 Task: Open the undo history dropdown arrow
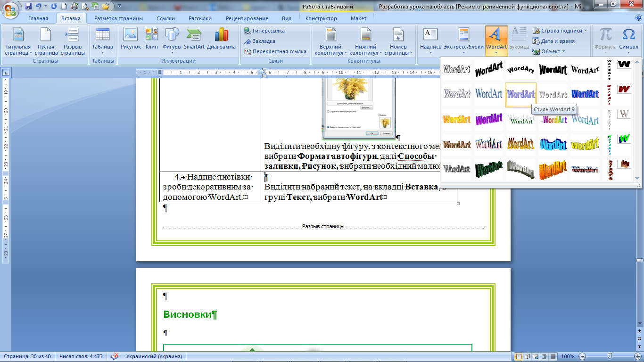45,6
